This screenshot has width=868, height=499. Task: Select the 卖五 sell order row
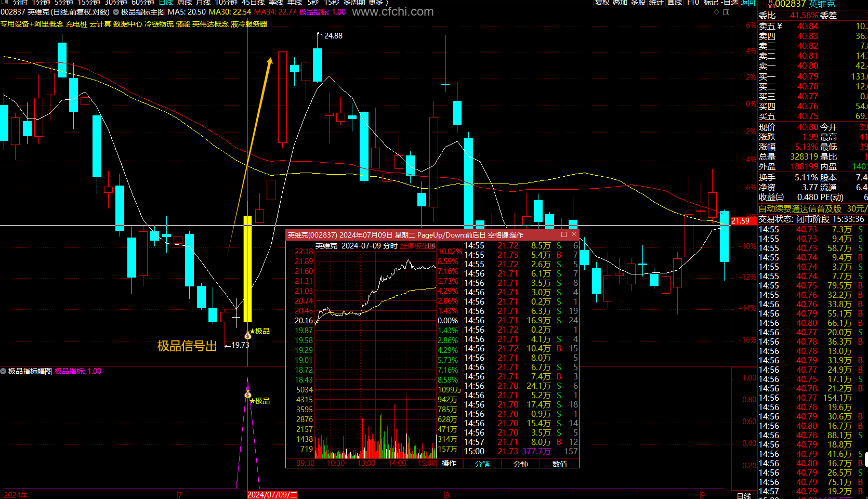tap(813, 26)
